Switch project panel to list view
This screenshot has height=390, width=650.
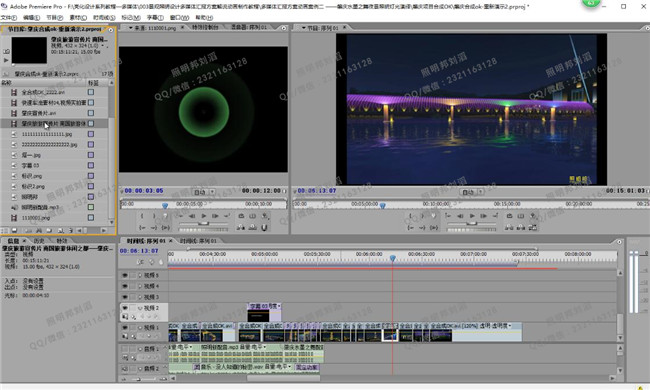(5, 230)
